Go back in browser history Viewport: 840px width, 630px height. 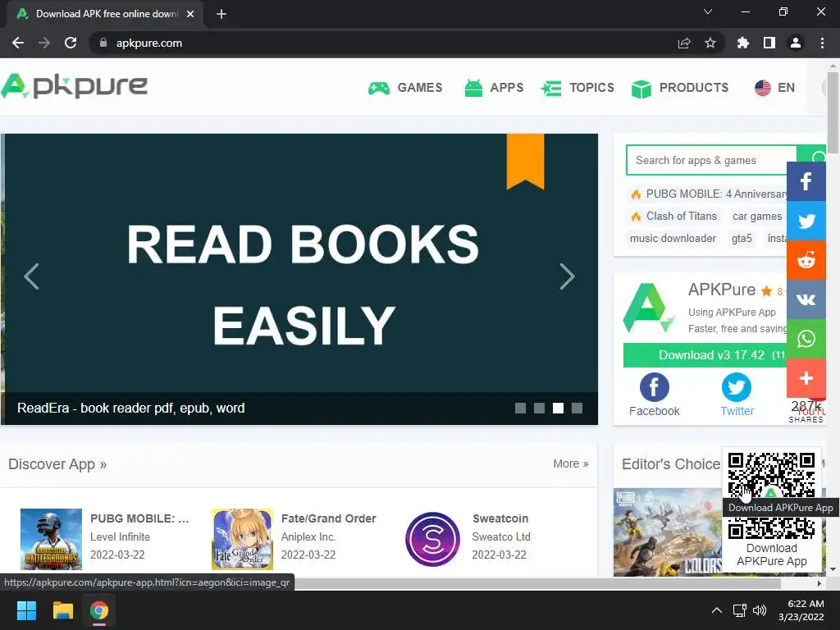point(18,43)
